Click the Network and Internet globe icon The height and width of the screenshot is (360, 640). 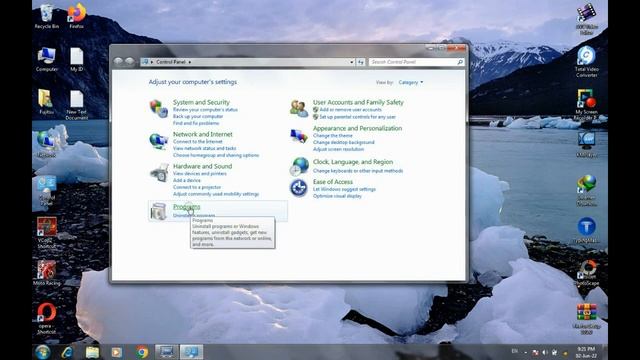159,141
